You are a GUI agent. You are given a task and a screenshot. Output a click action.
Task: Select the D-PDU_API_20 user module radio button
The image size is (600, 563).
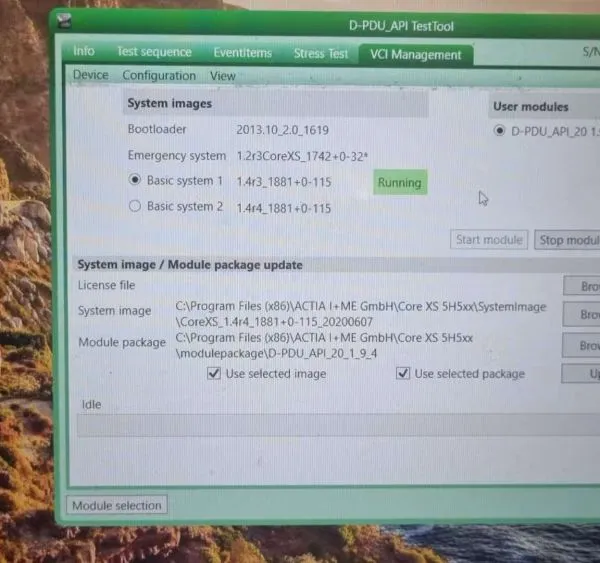[x=499, y=131]
